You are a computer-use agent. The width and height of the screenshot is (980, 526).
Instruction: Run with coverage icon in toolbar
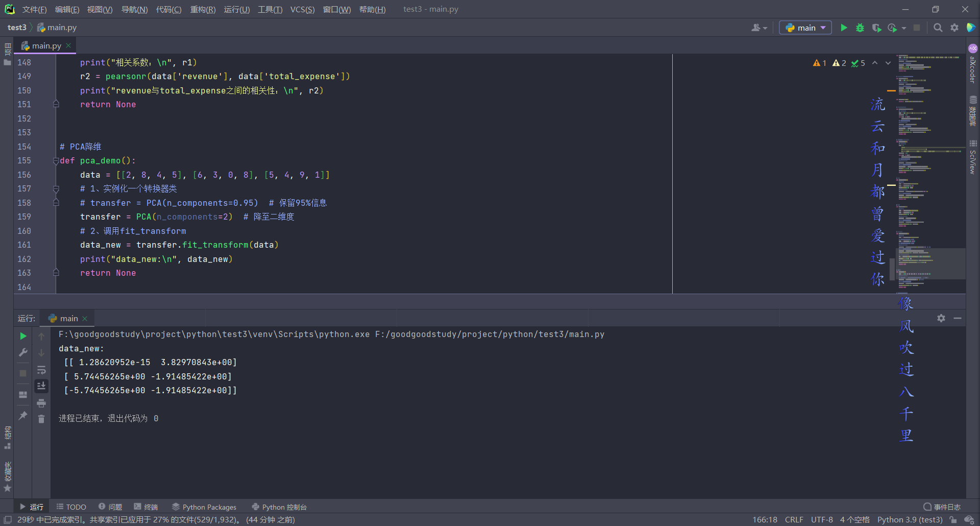(x=876, y=28)
